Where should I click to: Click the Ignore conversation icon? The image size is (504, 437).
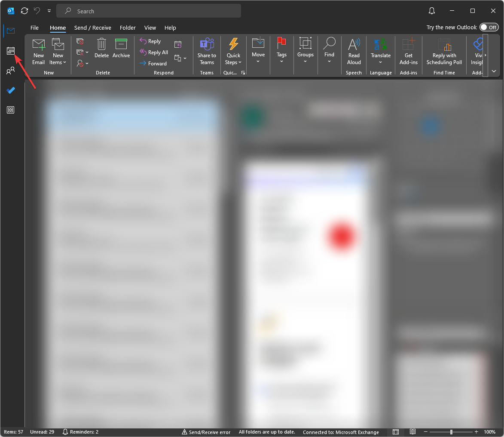[x=80, y=41]
